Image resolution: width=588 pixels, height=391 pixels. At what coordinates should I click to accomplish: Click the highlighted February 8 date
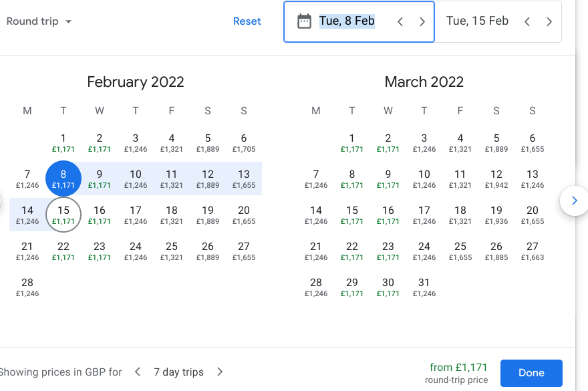(63, 178)
